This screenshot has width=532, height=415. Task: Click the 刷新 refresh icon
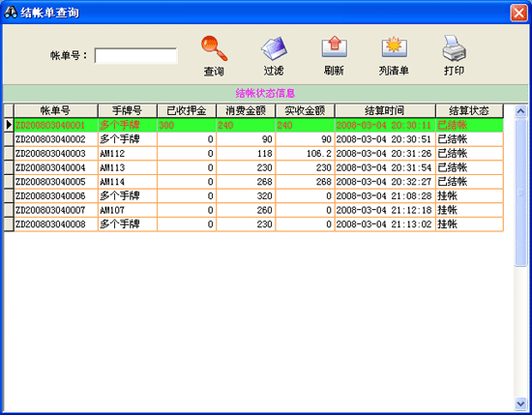tap(335, 46)
